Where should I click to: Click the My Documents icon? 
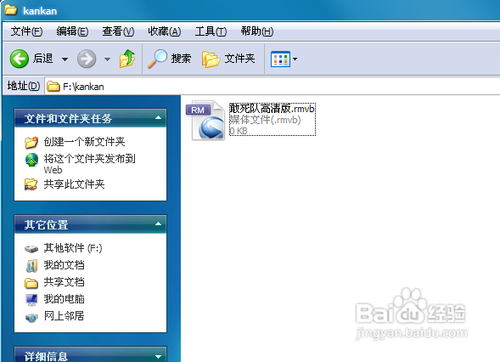click(32, 266)
